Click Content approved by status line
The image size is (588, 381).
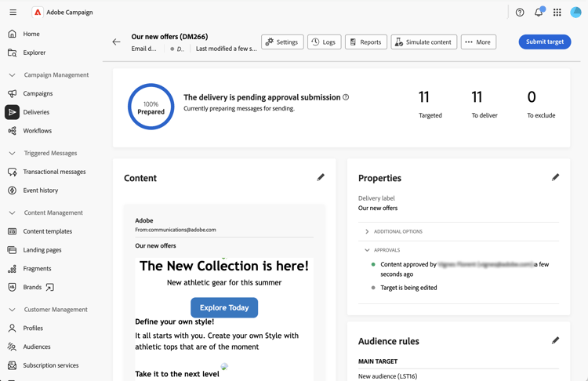click(464, 269)
